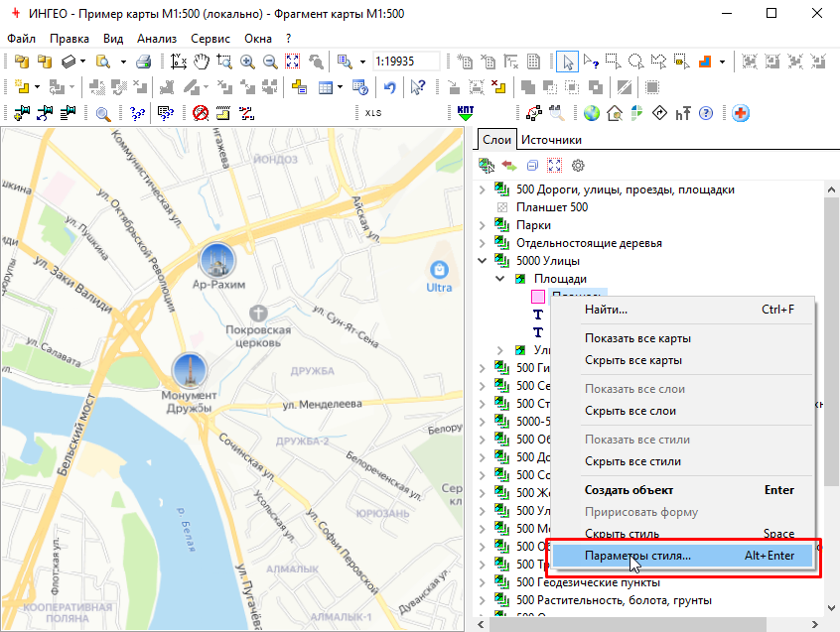Open the Сервис menu

210,39
